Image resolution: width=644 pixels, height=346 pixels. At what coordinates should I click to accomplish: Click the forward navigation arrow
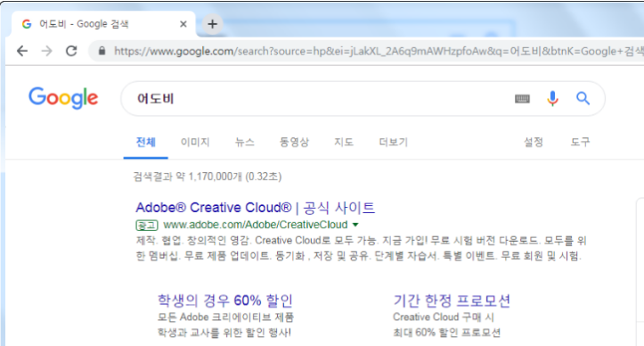click(x=47, y=51)
